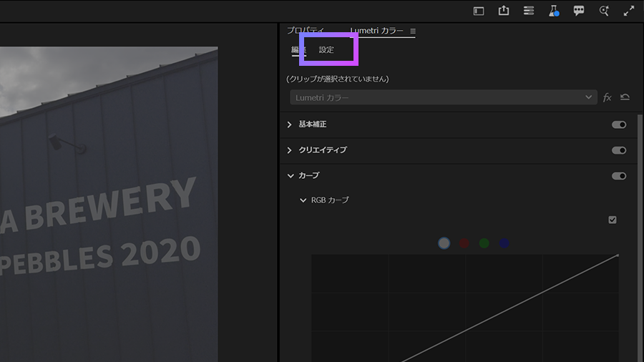Switch to the プロパティ tab
This screenshot has width=644, height=362.
click(305, 30)
